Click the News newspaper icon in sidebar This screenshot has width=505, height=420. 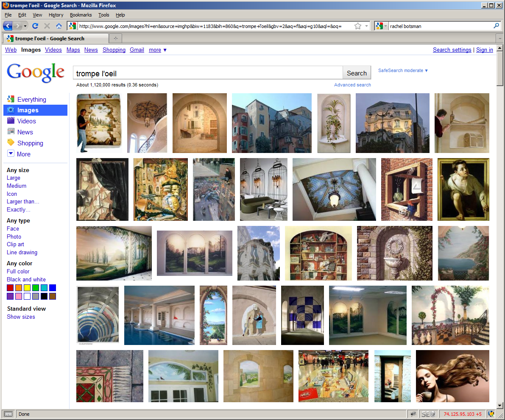click(11, 131)
